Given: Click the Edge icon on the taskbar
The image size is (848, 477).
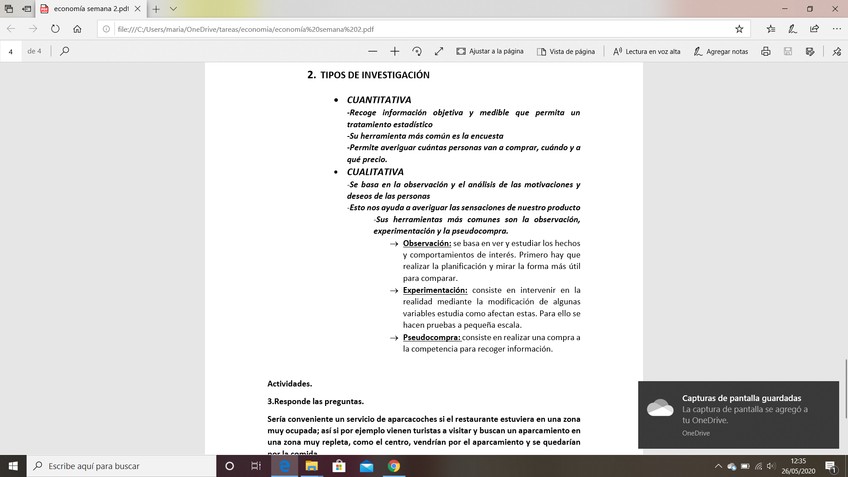Looking at the screenshot, I should point(284,466).
